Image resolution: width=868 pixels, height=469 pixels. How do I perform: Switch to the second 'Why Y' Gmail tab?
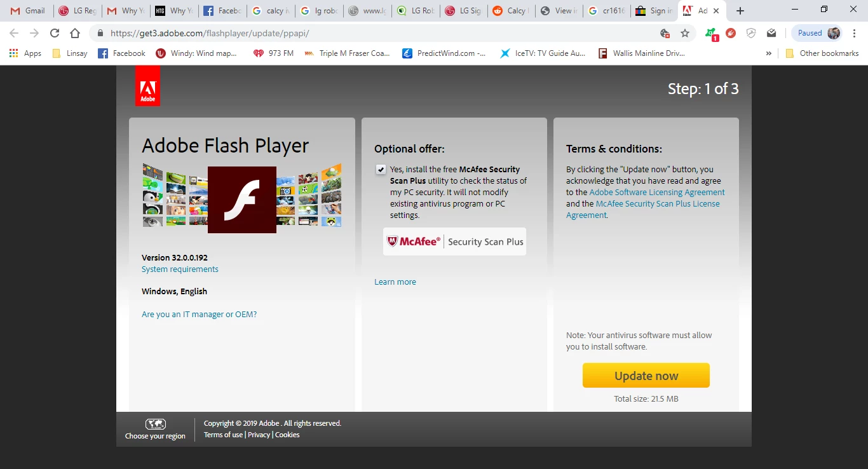click(x=125, y=11)
